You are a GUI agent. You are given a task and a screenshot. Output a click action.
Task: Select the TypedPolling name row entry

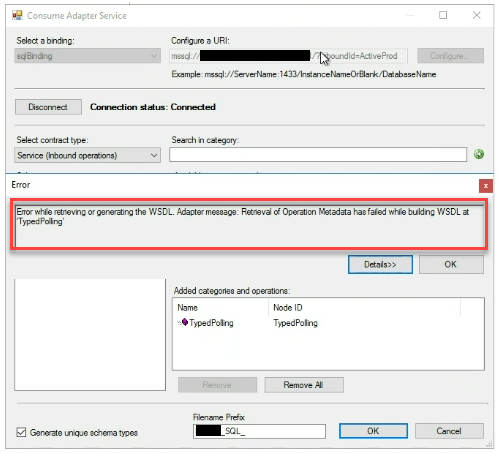coord(211,323)
